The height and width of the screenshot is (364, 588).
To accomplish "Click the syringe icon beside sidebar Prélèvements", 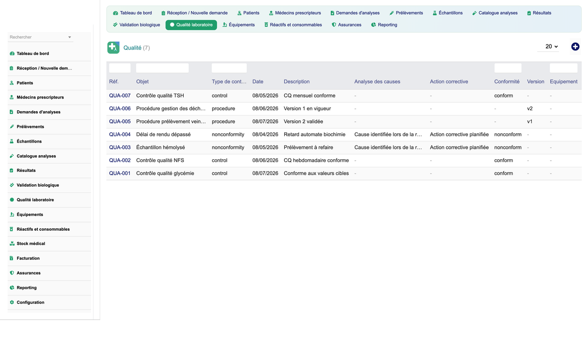I will point(12,127).
